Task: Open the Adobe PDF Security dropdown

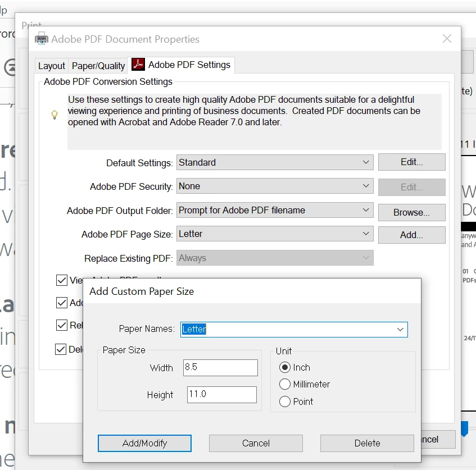Action: (x=275, y=186)
